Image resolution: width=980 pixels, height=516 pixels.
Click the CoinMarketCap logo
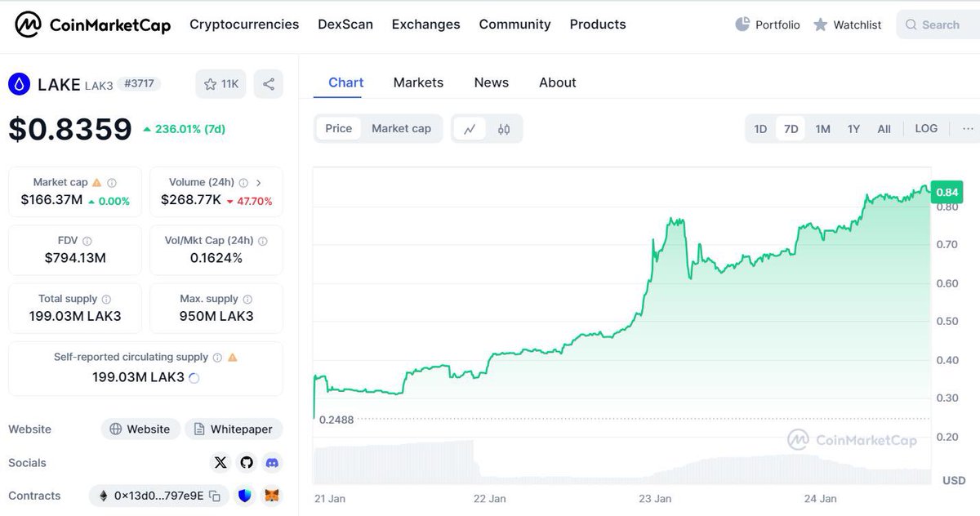(93, 25)
